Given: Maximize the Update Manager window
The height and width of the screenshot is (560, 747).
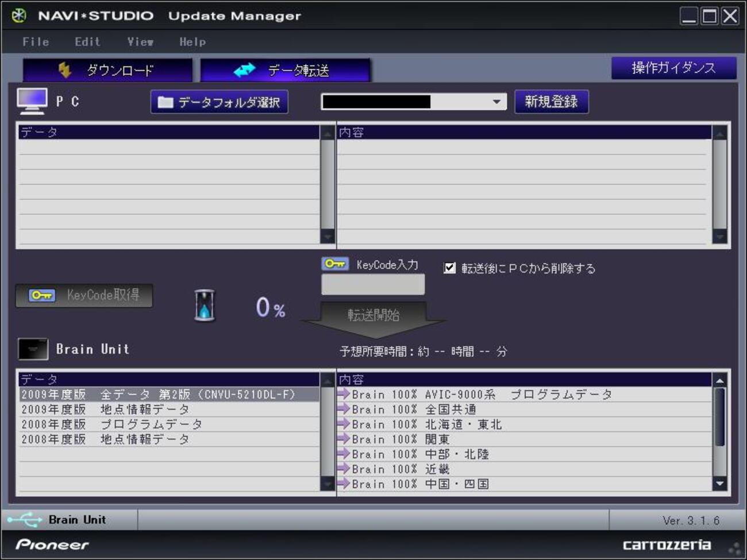Looking at the screenshot, I should tap(710, 16).
